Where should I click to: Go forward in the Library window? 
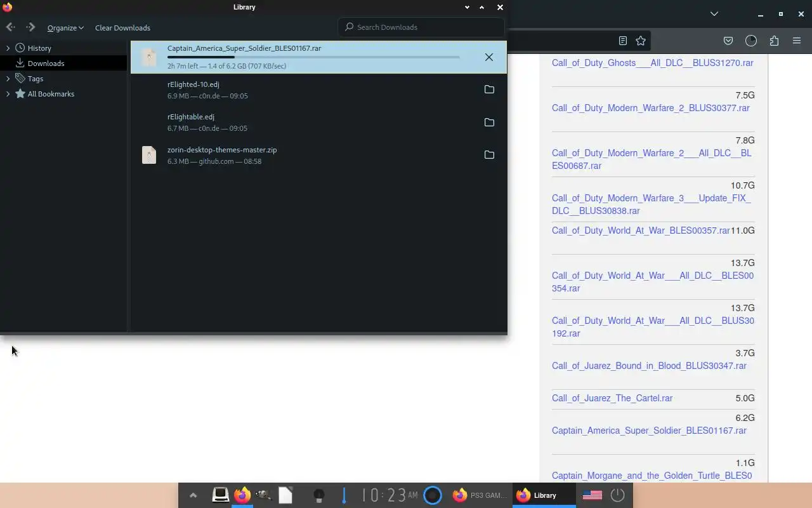30,27
